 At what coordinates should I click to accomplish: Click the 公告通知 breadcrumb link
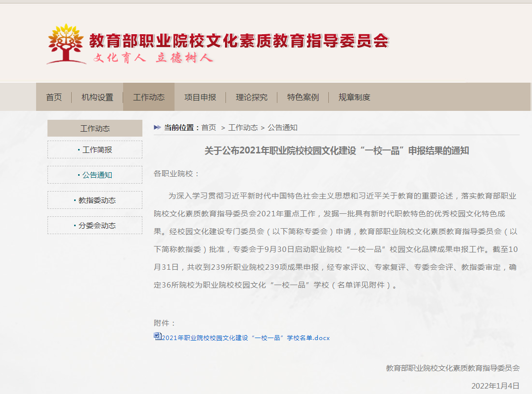click(282, 128)
